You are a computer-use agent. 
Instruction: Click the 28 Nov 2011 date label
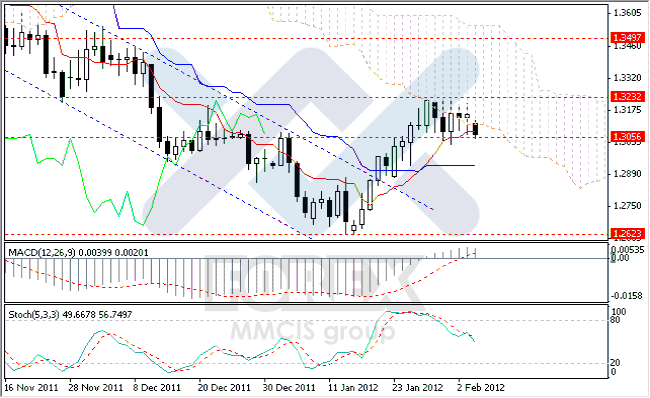(x=96, y=388)
